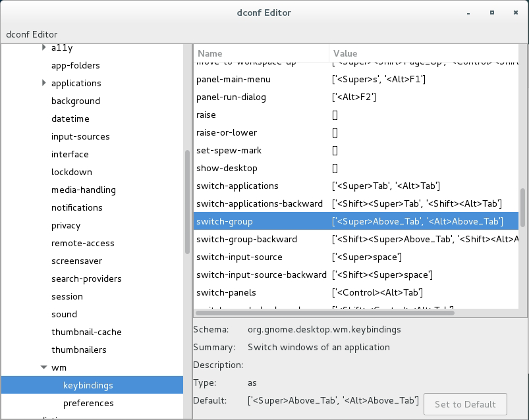529x420 pixels.
Task: Open the dconf Editor application menu
Action: point(32,34)
